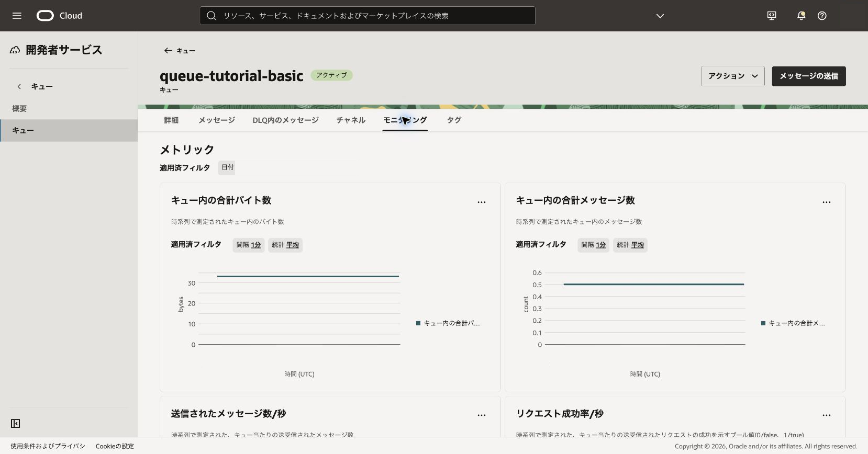Open the DLQ内のメッセージ tab
This screenshot has height=454, width=868.
click(285, 120)
